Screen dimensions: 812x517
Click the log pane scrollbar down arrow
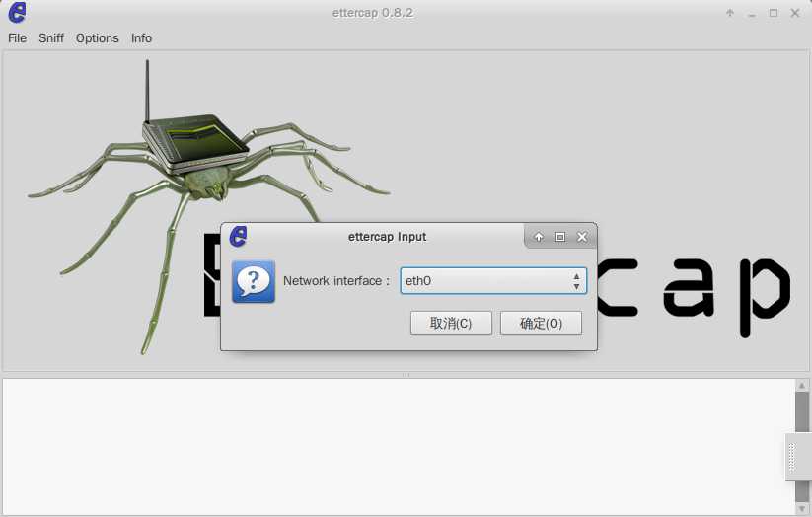click(x=802, y=509)
